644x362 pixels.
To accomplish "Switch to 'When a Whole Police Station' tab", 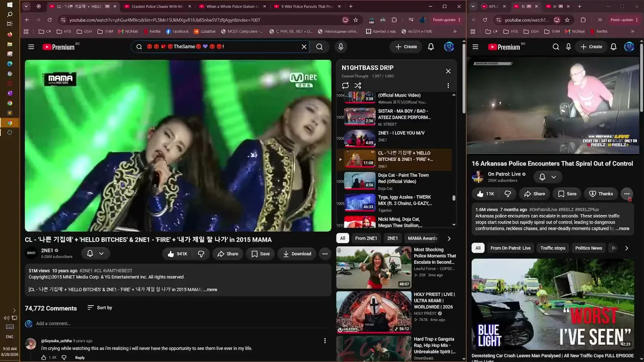I will coord(230,7).
